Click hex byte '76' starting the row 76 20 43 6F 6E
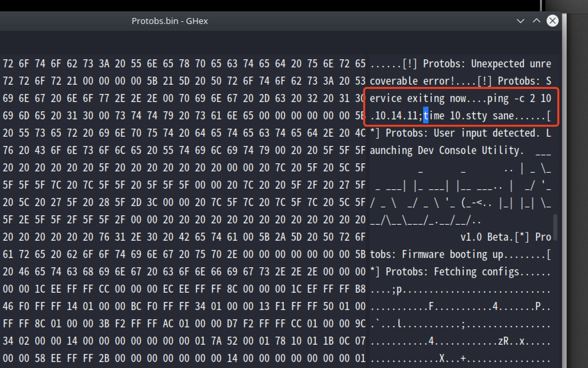 pyautogui.click(x=8, y=150)
